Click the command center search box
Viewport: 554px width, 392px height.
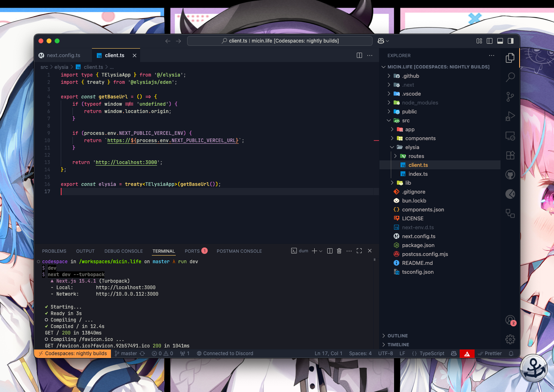click(280, 41)
